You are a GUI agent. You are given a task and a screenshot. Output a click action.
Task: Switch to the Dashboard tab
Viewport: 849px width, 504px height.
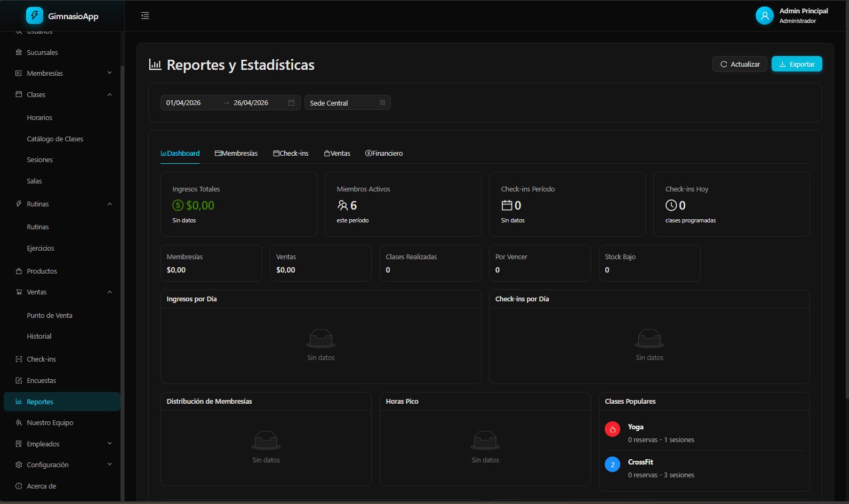(x=180, y=154)
